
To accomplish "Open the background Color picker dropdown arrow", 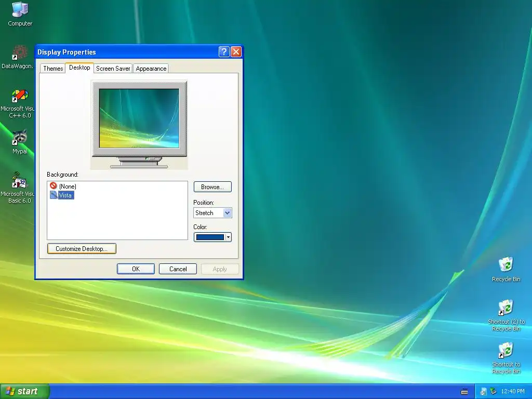I will [x=229, y=237].
